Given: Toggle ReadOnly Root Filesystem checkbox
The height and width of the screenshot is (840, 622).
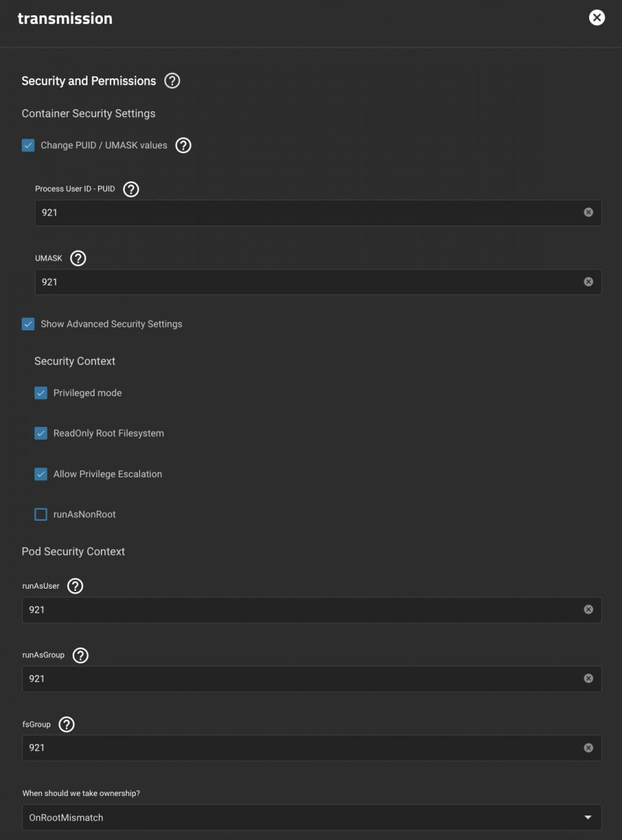Looking at the screenshot, I should click(x=41, y=433).
